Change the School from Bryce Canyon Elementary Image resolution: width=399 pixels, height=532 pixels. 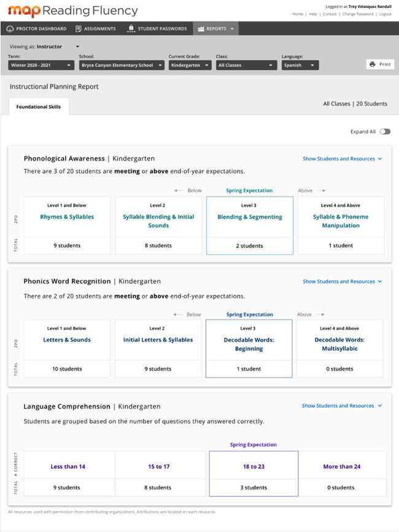122,65
